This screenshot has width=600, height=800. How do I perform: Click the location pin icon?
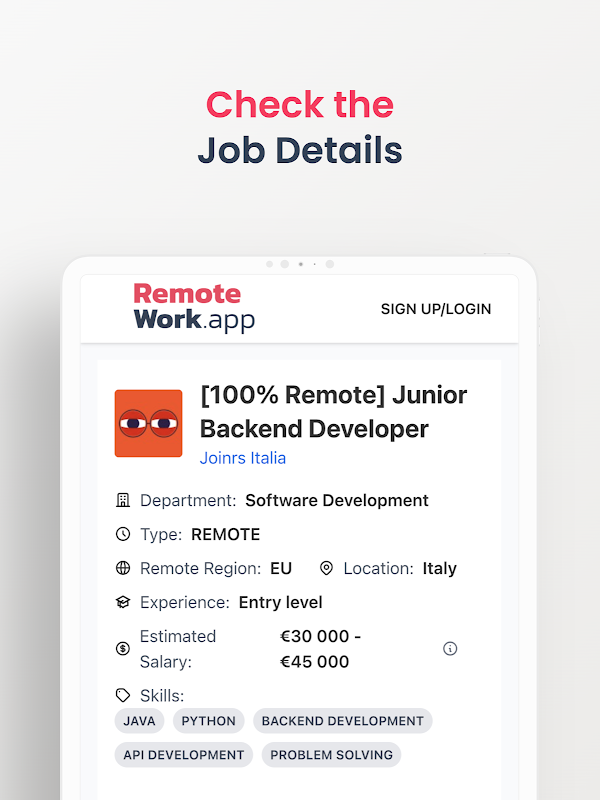326,568
